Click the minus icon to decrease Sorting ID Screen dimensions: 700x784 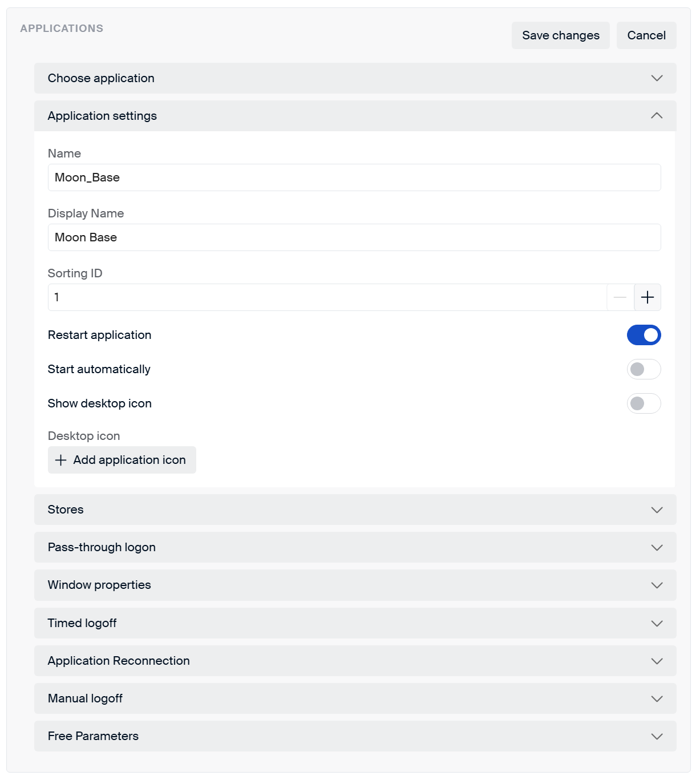pyautogui.click(x=620, y=297)
